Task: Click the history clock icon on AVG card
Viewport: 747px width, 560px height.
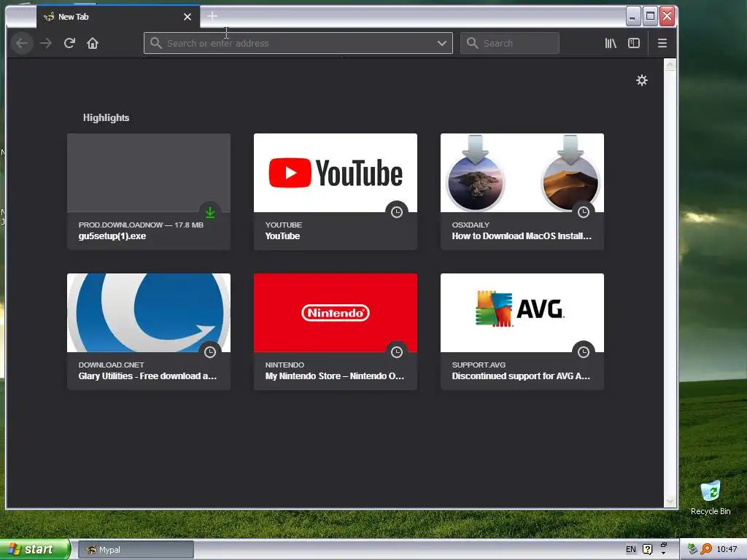Action: (584, 352)
